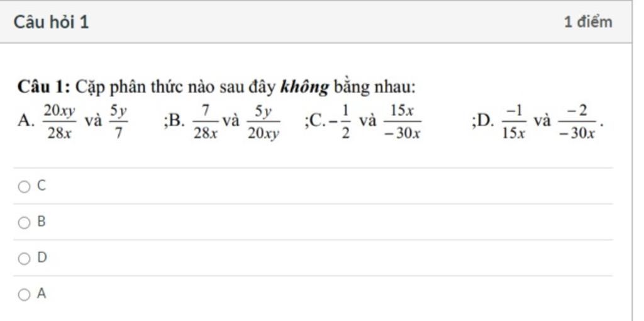Click the letter D answer label text
Viewport: 644px width, 321px height.
point(42,257)
